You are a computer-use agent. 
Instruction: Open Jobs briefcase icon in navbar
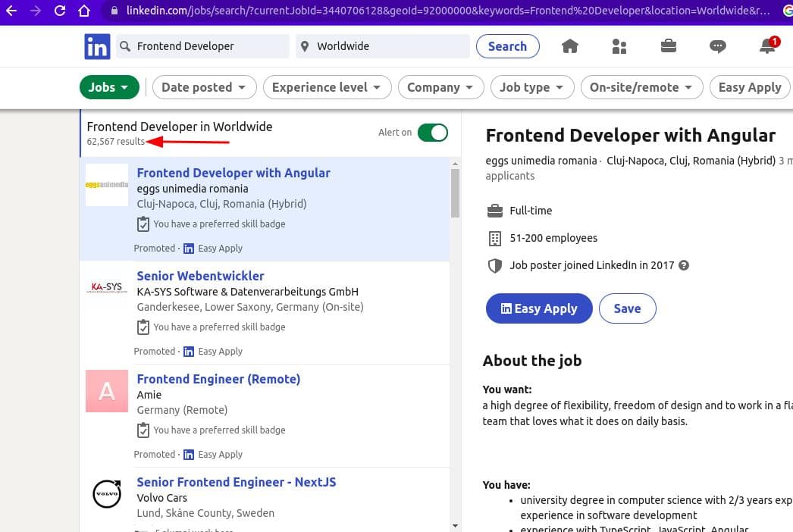click(x=669, y=46)
